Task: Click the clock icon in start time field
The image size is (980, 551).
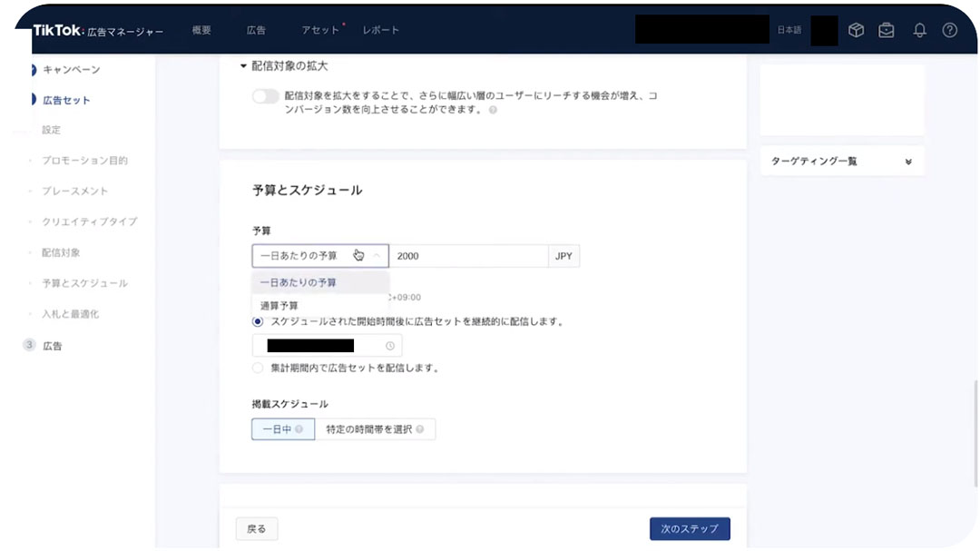Action: pos(390,345)
